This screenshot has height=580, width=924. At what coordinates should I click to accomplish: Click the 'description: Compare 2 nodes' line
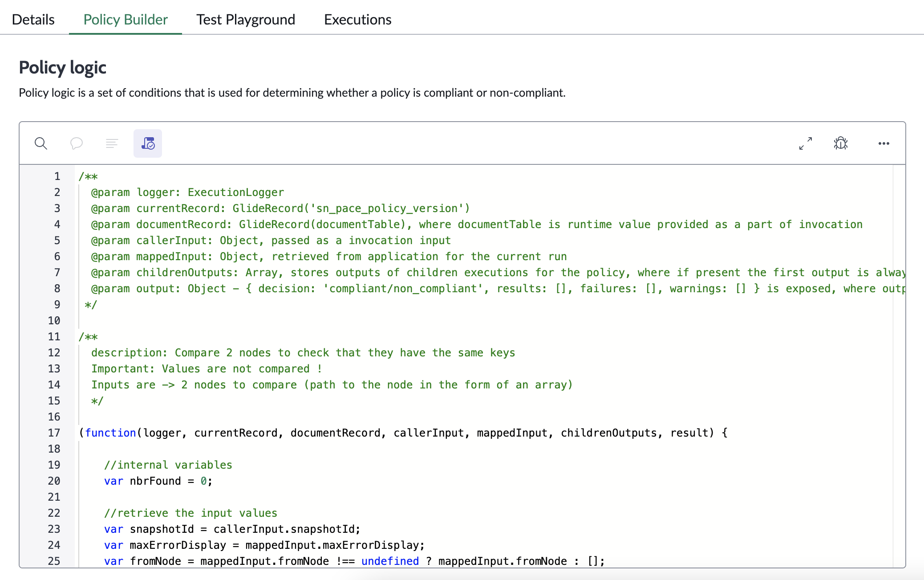click(303, 353)
